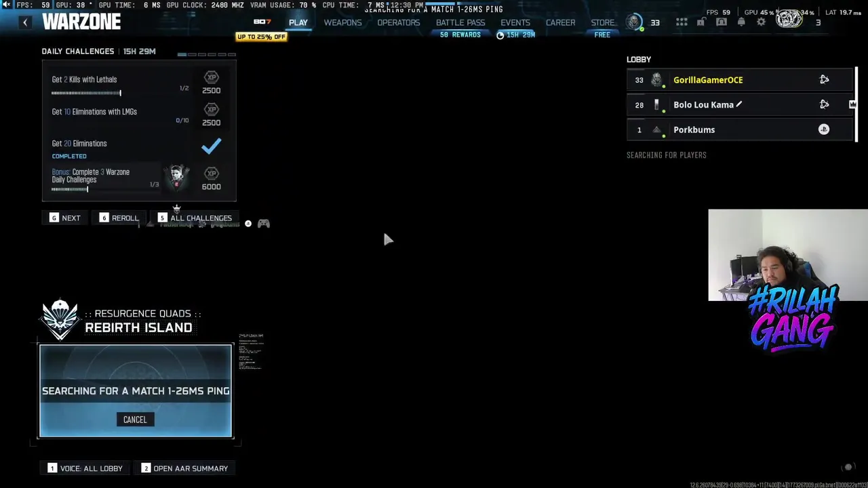Viewport: 868px width, 488px height.
Task: Cancel the match search
Action: point(135,420)
